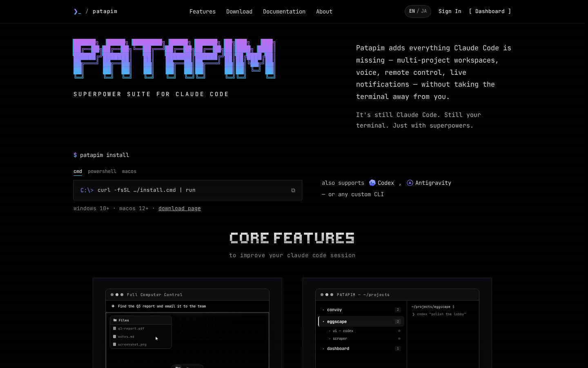This screenshot has width=588, height=368.
Task: Click the Antigravity link text
Action: [433, 183]
